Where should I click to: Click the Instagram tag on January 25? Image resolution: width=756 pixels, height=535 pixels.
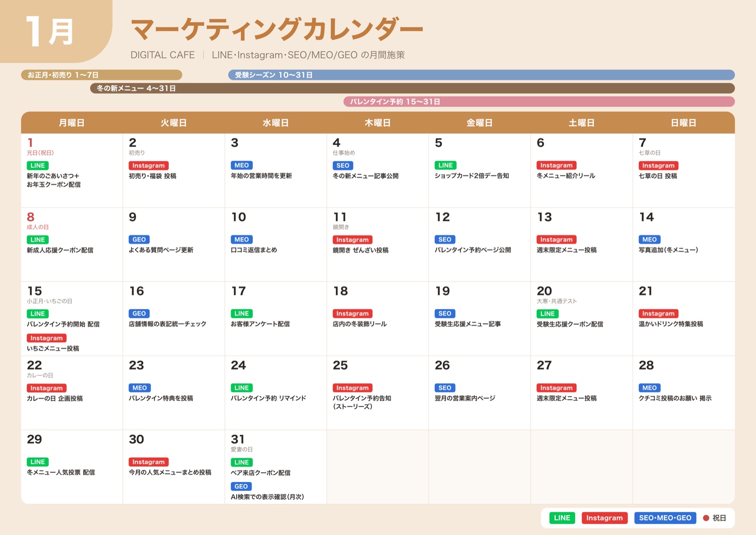352,388
